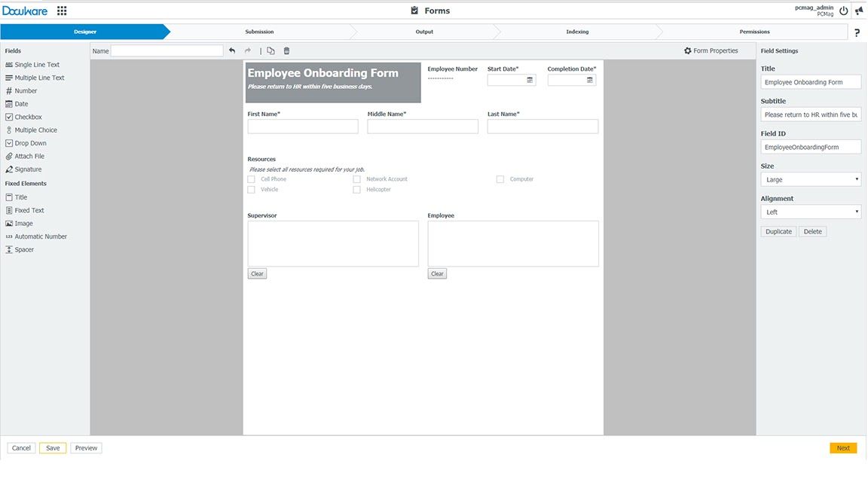Screen dimensions: 868x488
Task: Select the Employee Onboarding Form title block
Action: [x=333, y=82]
